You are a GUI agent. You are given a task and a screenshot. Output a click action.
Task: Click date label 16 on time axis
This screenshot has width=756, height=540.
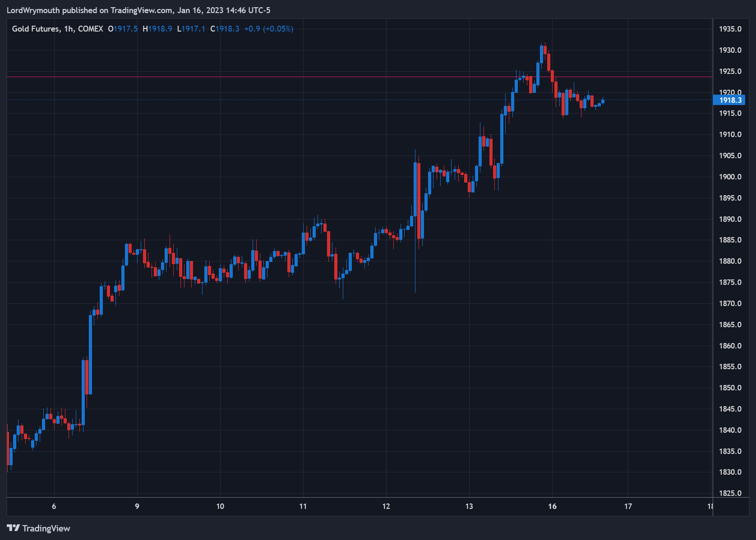[x=553, y=506]
